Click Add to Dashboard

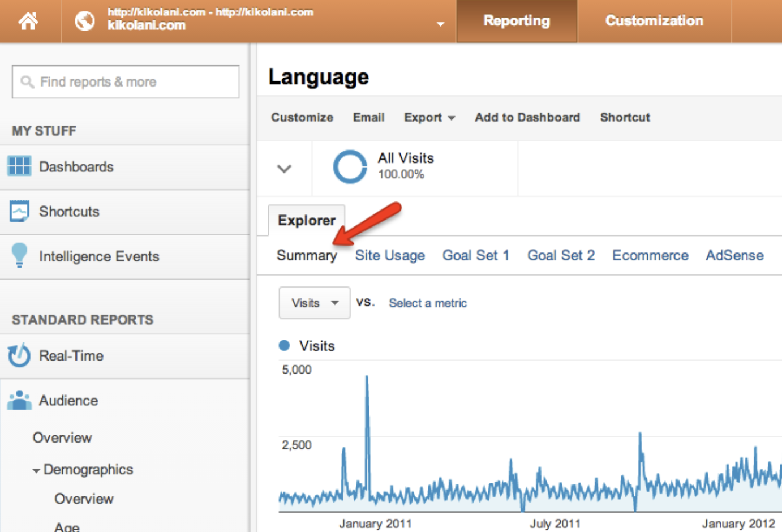point(527,117)
